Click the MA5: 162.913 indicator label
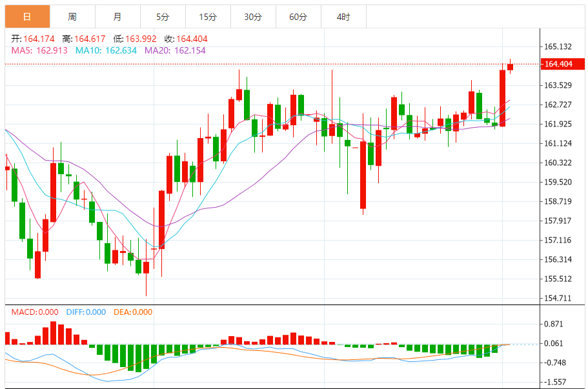The image size is (588, 389). point(39,50)
